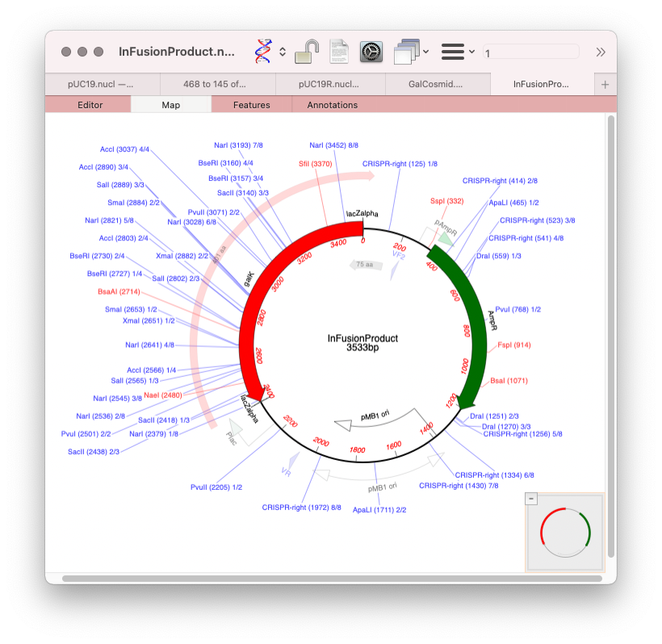Image resolution: width=662 pixels, height=644 pixels.
Task: Click the stepper beside the DNA helix icon
Action: [281, 51]
